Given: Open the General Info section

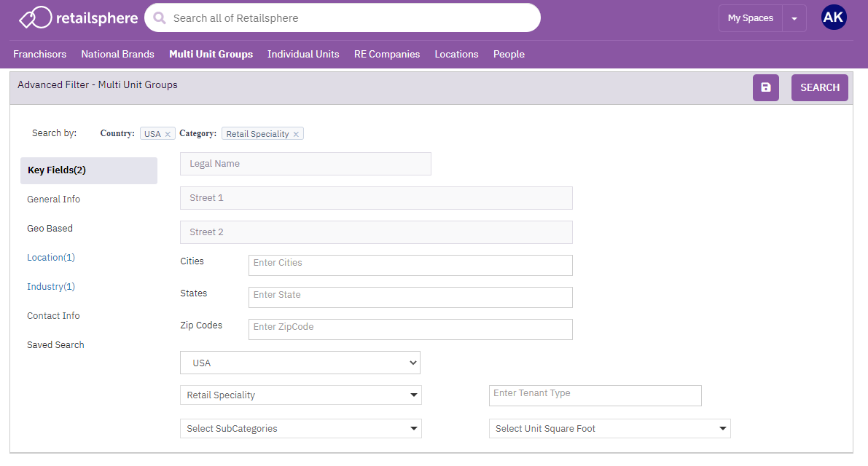Looking at the screenshot, I should tap(54, 199).
